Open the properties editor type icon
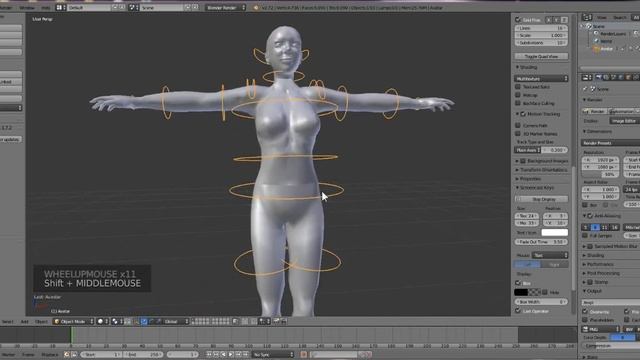The width and height of the screenshot is (640, 360). (587, 78)
